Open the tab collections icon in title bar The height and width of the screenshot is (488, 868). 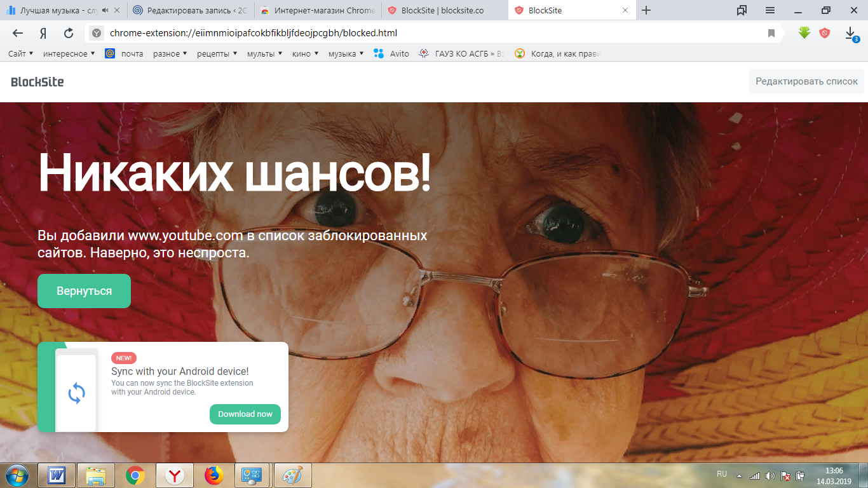(742, 10)
